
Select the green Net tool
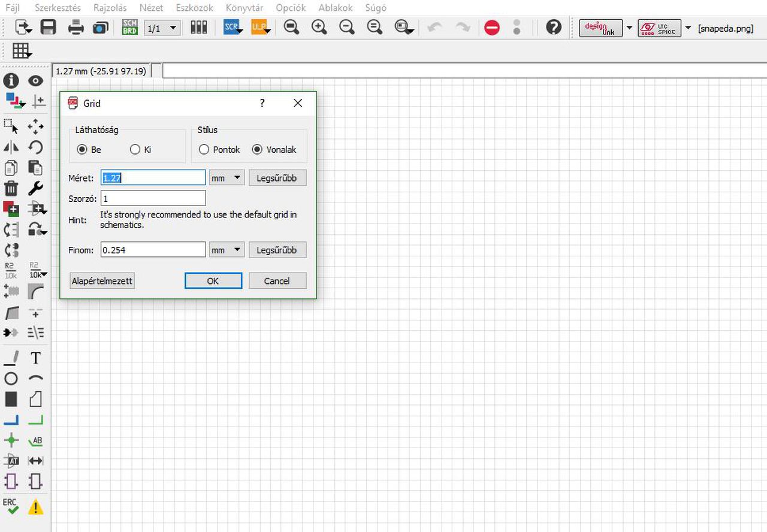point(36,420)
